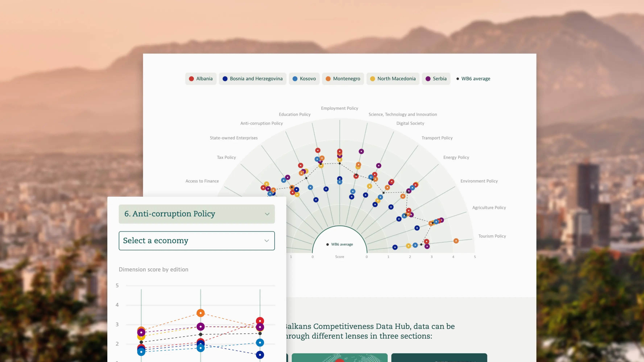Click the Montenegro legend chip
The height and width of the screenshot is (362, 644).
(x=343, y=79)
